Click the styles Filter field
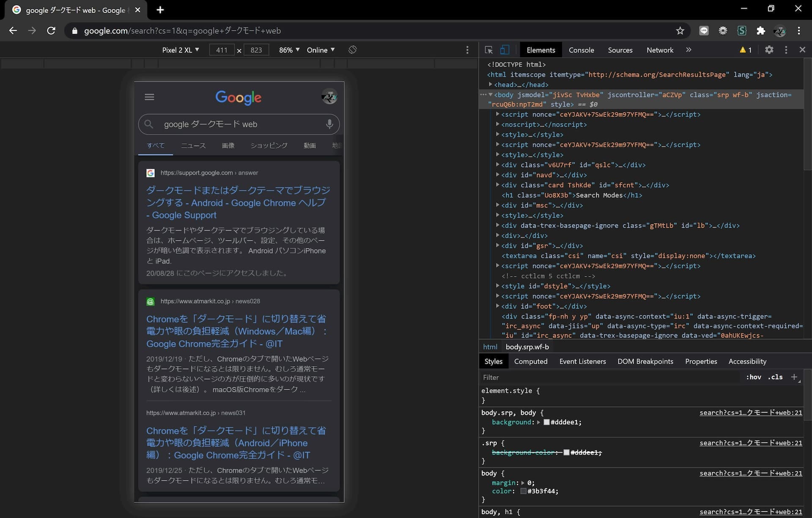 [609, 377]
